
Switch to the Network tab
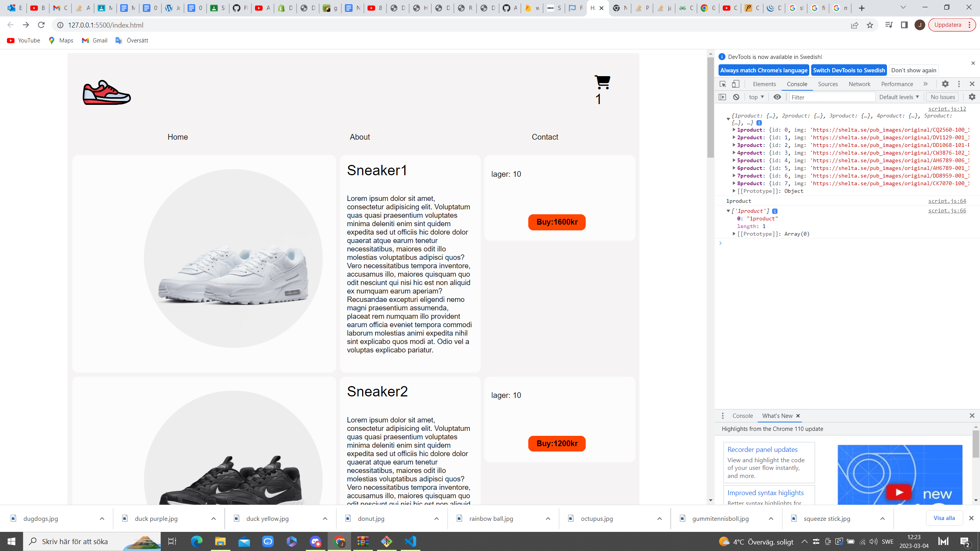click(x=859, y=84)
